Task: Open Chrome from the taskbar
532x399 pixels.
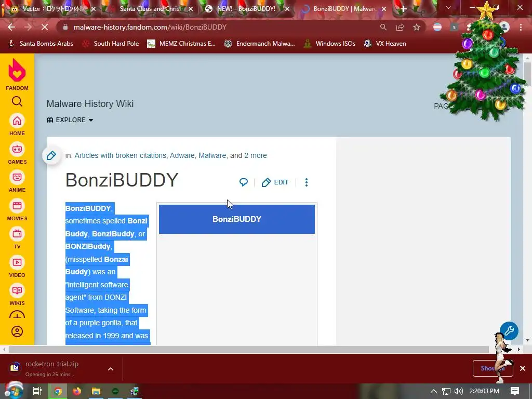Action: pyautogui.click(x=58, y=391)
